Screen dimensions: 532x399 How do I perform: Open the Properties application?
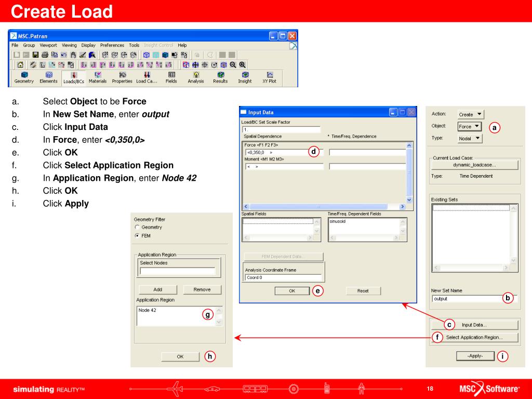pos(122,78)
